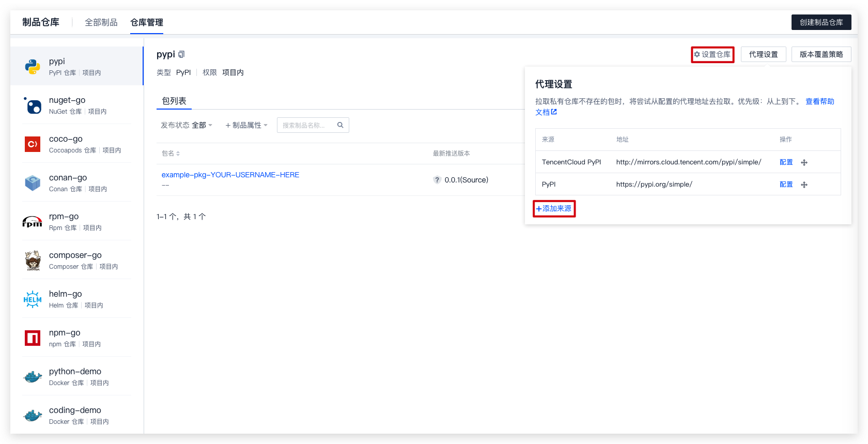Click the move handle for PyPI source row
The image size is (868, 444).
(x=804, y=185)
